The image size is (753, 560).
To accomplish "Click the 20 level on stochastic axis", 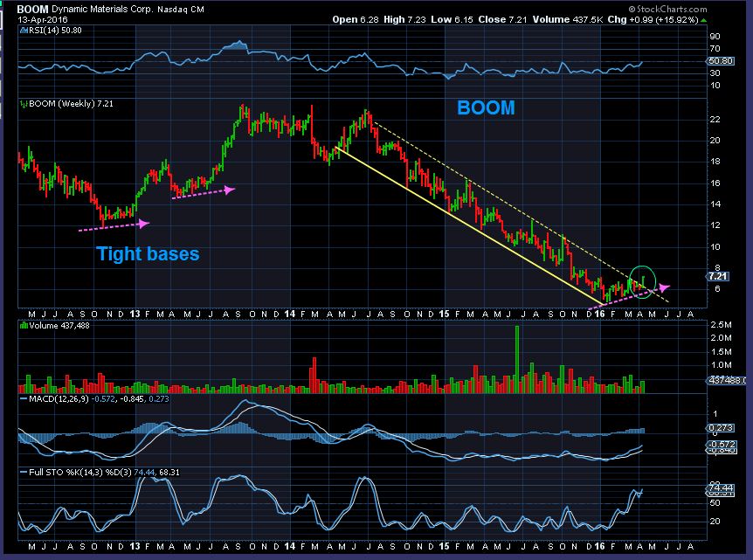I will [x=715, y=522].
